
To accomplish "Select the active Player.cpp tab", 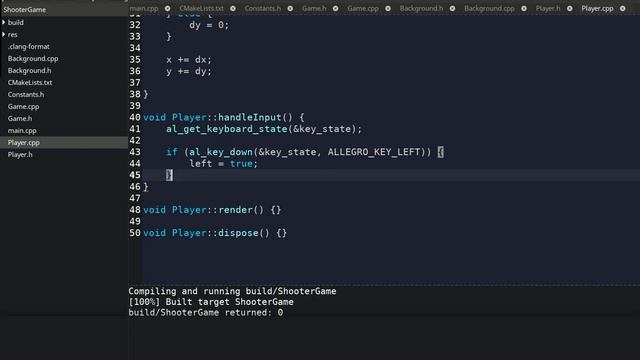I will click(597, 9).
